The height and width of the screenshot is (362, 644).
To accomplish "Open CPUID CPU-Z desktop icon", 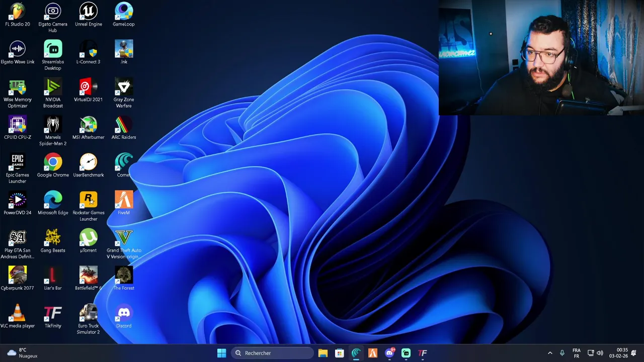I will [x=18, y=128].
